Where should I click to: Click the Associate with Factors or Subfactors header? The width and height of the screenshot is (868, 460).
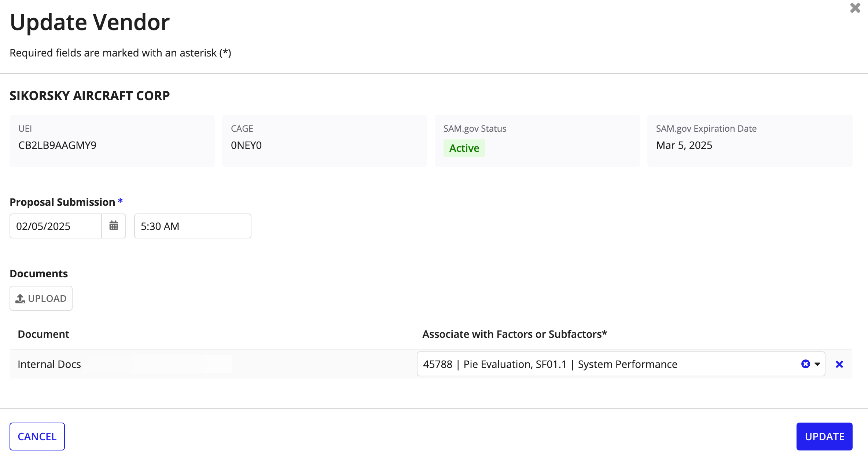[515, 334]
